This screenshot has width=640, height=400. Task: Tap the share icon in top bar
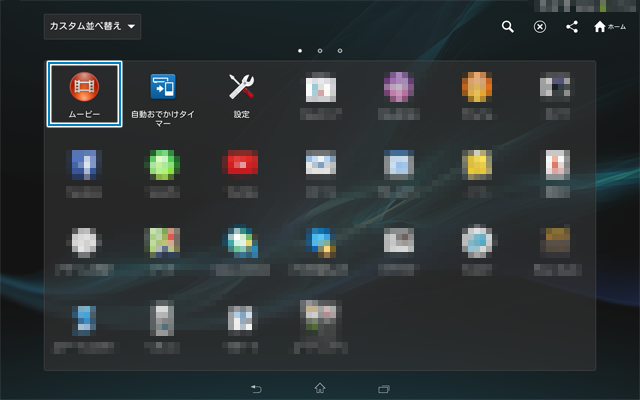(x=572, y=27)
